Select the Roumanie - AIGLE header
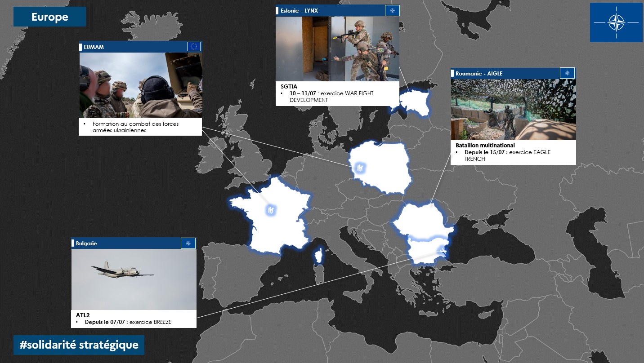 [513, 74]
